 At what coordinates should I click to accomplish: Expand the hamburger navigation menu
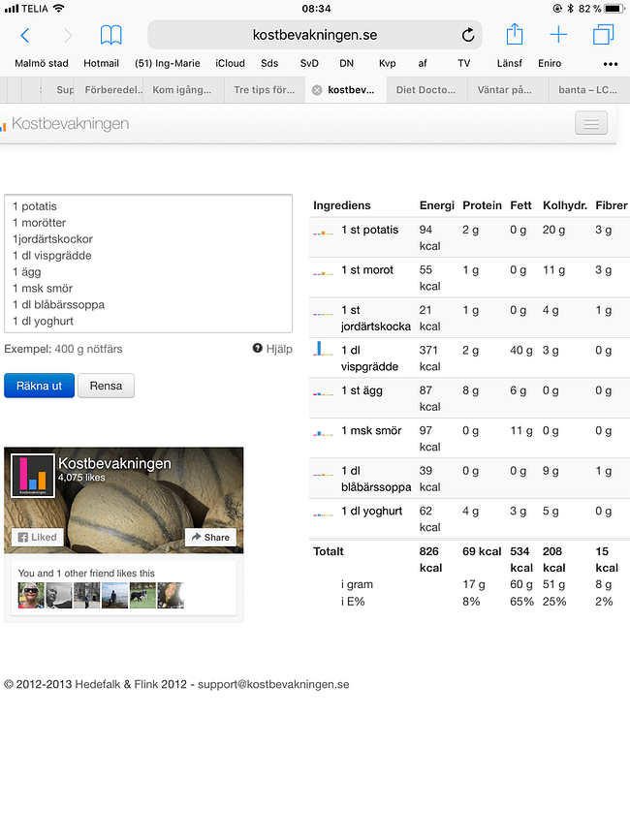590,123
